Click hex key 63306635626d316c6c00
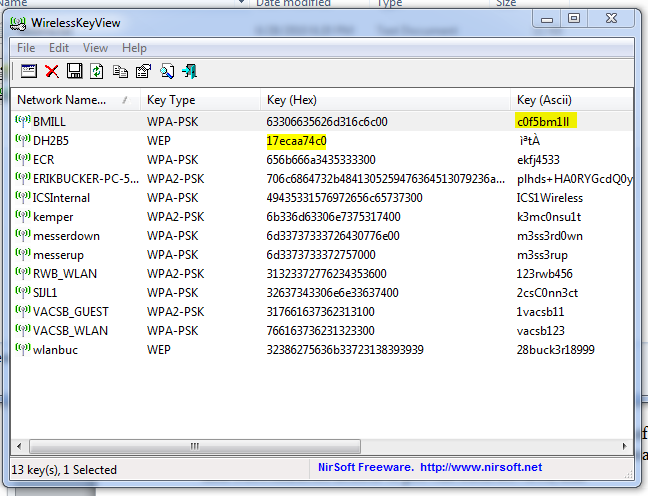 327,122
